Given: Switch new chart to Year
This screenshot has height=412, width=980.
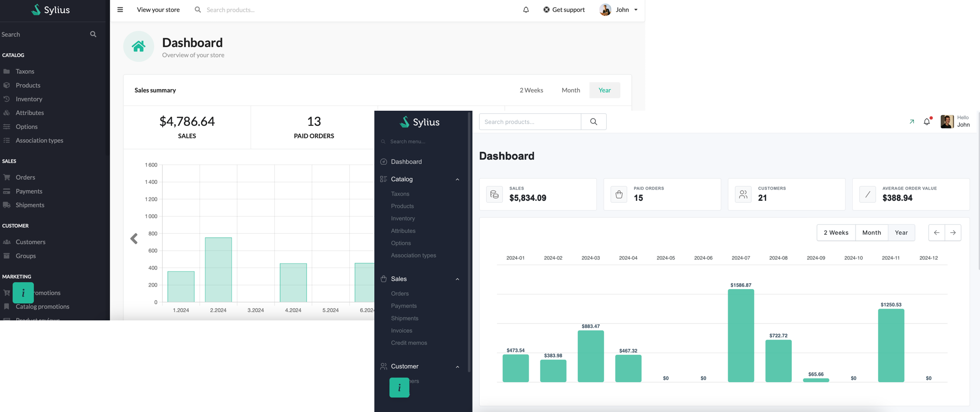Looking at the screenshot, I should [x=902, y=233].
